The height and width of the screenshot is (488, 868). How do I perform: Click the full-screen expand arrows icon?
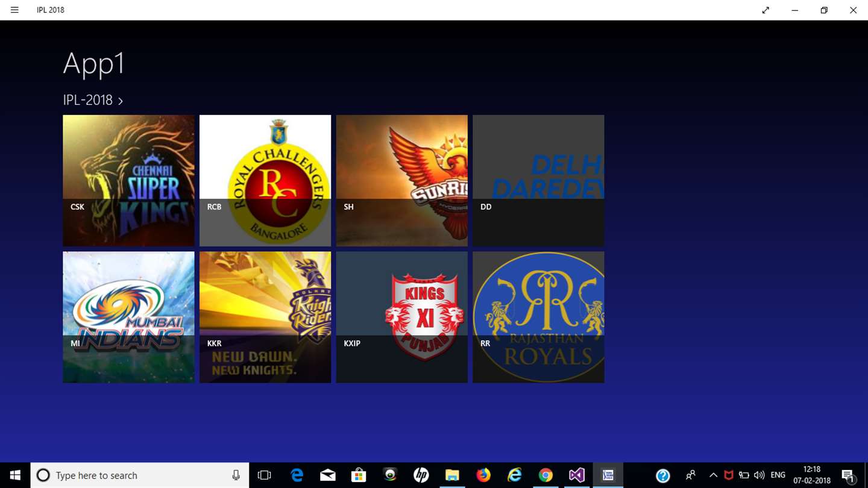tap(766, 10)
